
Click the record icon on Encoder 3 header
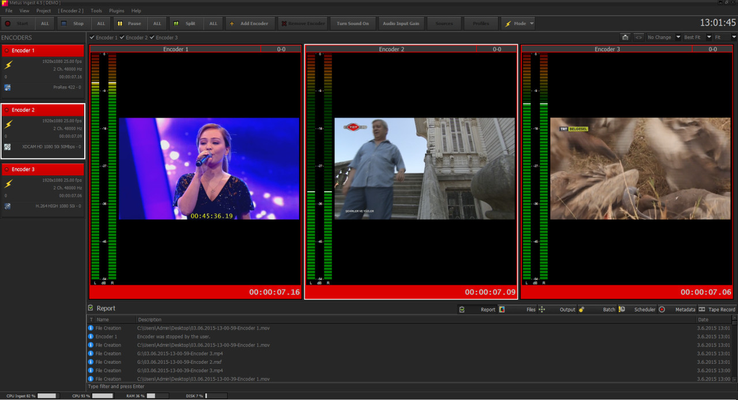point(7,169)
